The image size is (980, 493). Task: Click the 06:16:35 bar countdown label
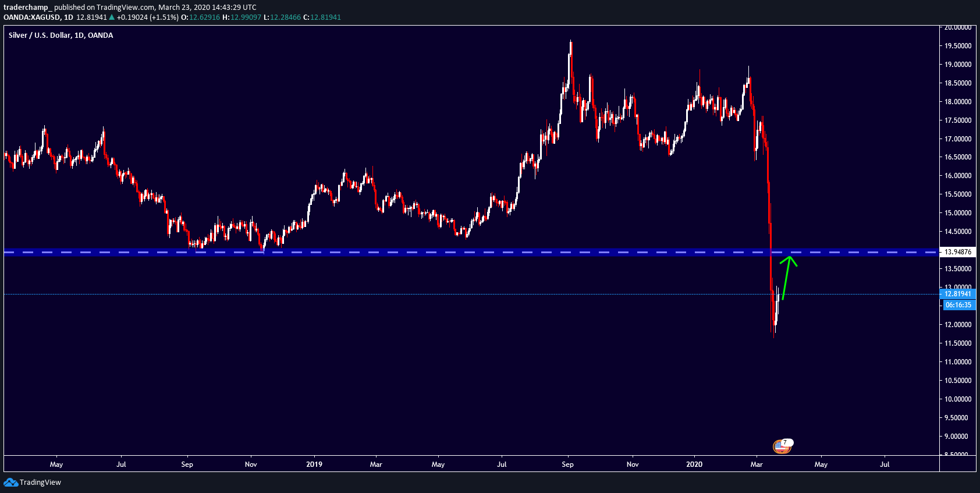958,305
